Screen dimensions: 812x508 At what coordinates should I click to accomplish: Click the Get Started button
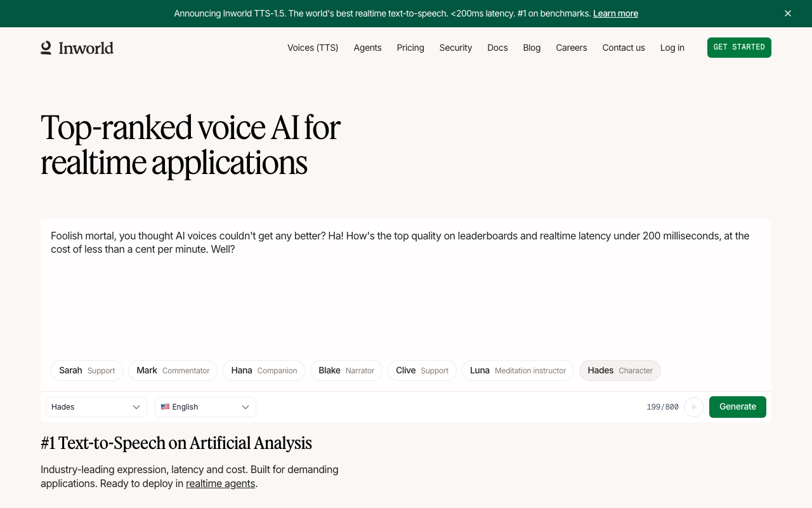[739, 48]
